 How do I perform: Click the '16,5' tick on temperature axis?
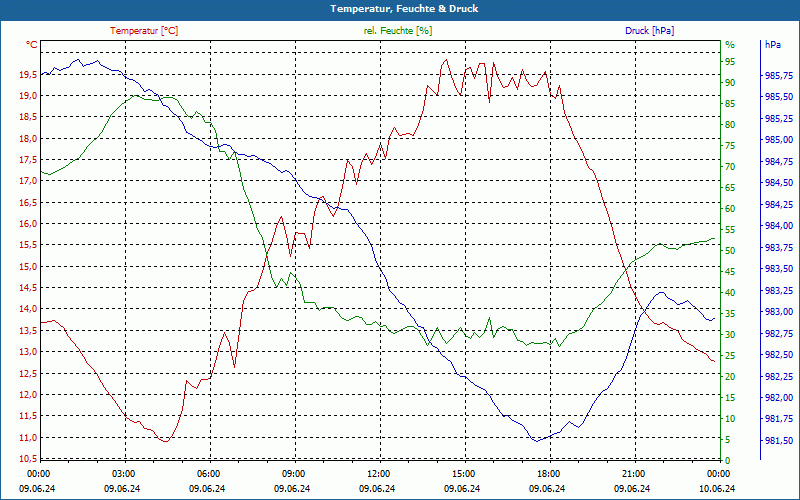(28, 203)
